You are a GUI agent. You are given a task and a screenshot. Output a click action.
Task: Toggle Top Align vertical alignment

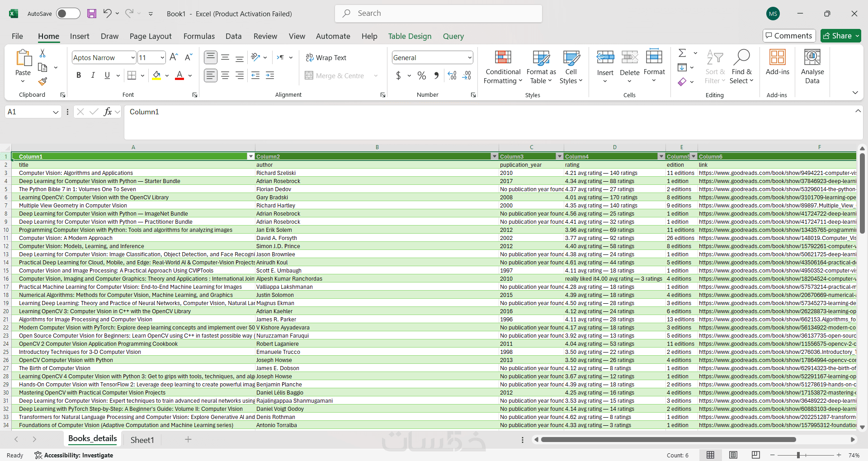point(211,57)
